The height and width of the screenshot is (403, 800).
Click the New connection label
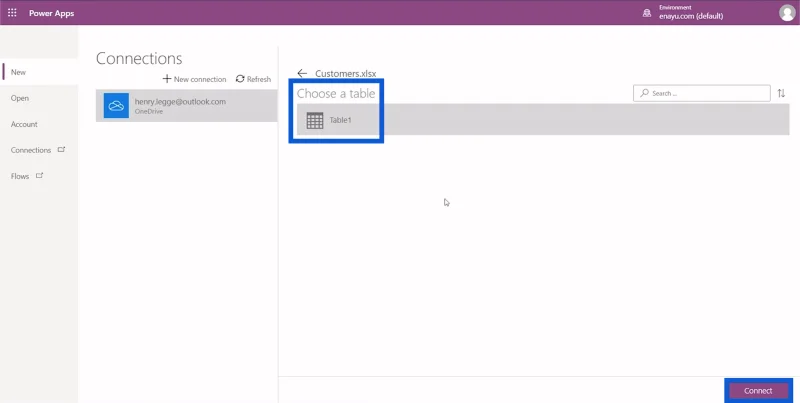pyautogui.click(x=200, y=80)
